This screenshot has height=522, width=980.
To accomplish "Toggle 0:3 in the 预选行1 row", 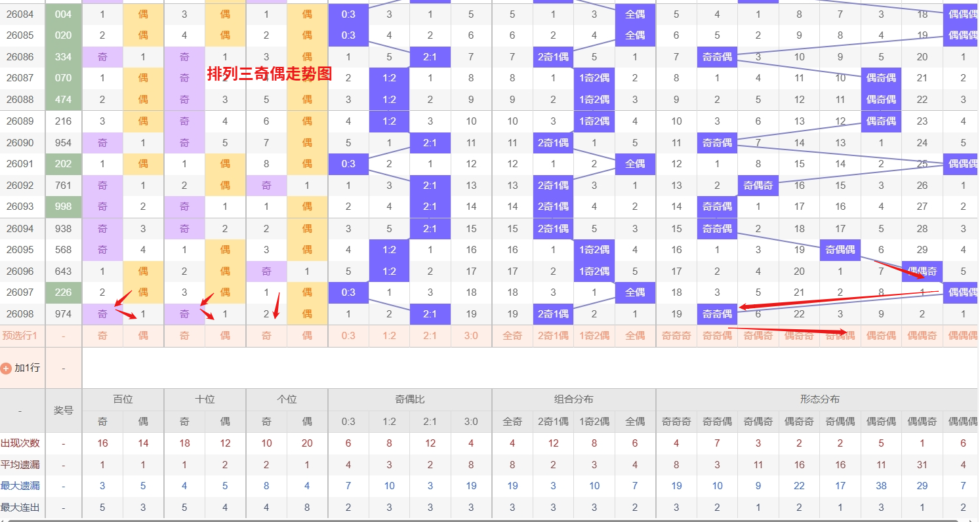I will click(348, 336).
